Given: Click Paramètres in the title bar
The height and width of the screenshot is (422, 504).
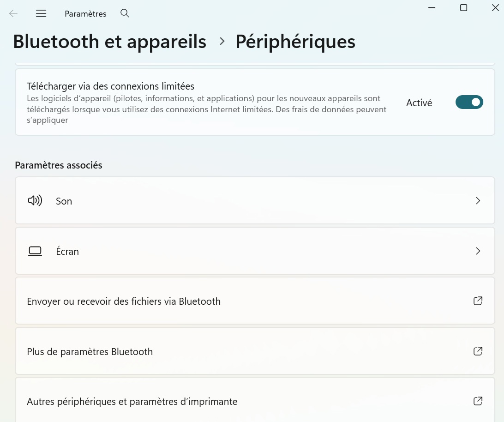Looking at the screenshot, I should click(85, 13).
